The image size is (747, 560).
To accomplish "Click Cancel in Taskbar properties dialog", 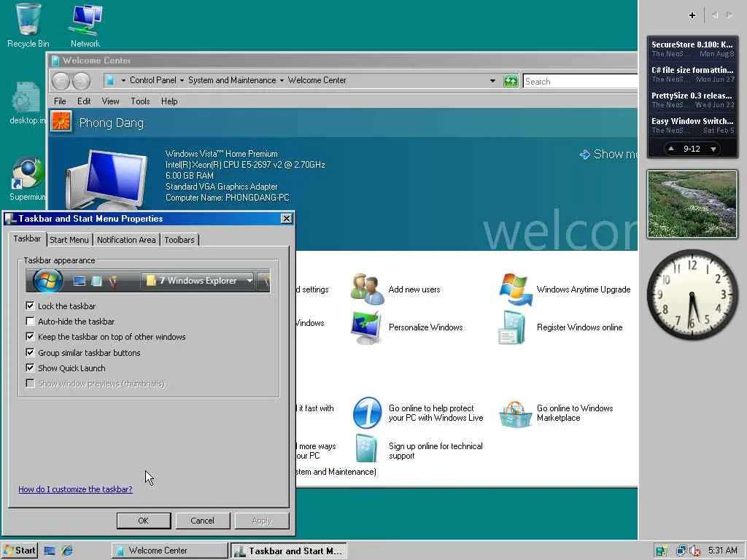I will (203, 521).
